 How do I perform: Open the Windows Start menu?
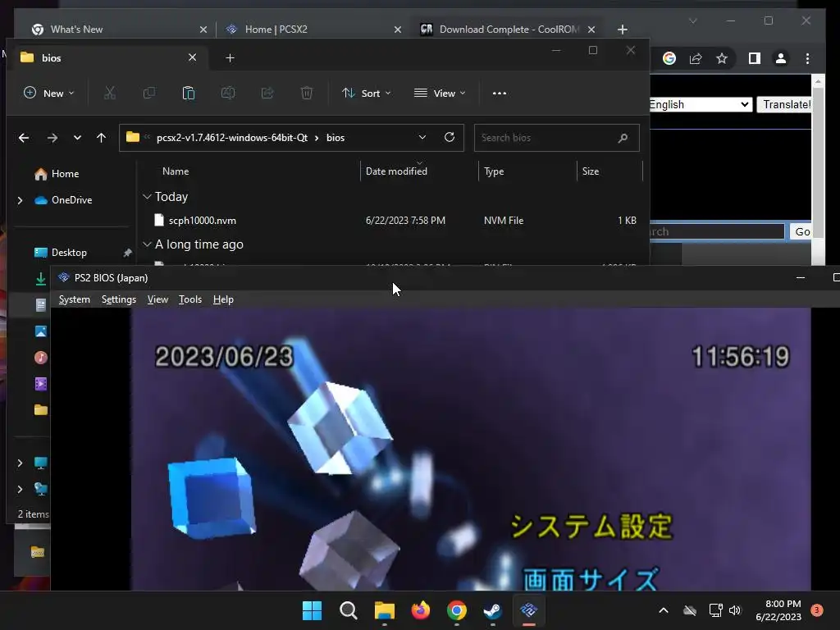[x=312, y=610]
